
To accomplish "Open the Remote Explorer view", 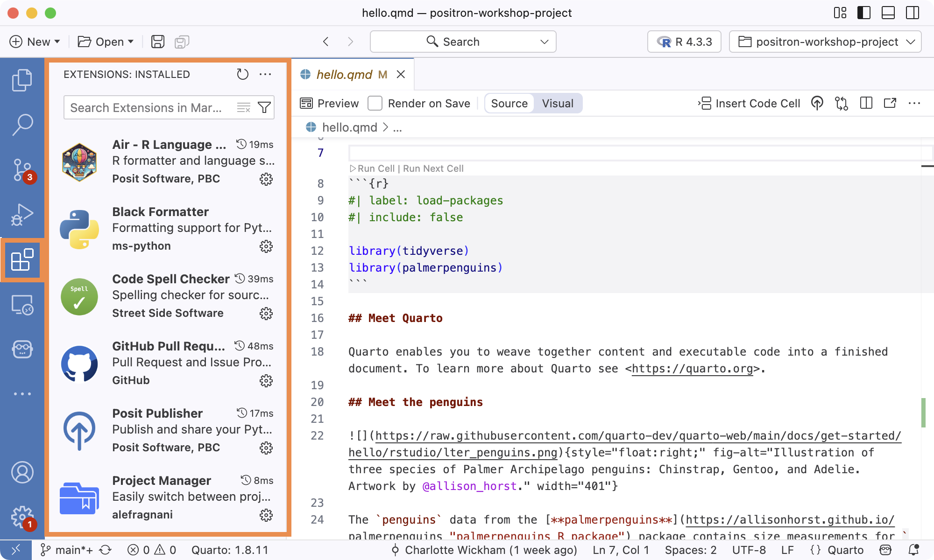I will (22, 304).
